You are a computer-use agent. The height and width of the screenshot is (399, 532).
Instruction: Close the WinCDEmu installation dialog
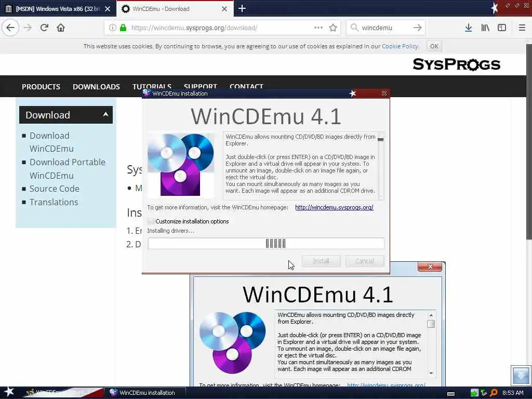(x=384, y=94)
